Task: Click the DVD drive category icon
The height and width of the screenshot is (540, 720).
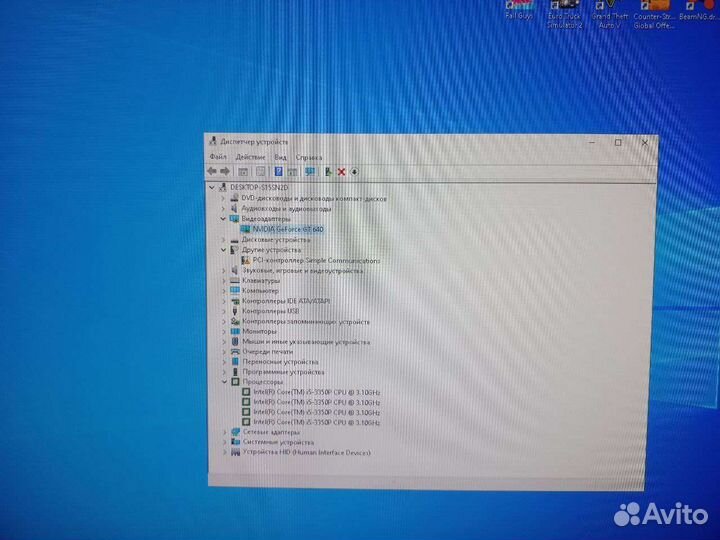Action: point(234,198)
